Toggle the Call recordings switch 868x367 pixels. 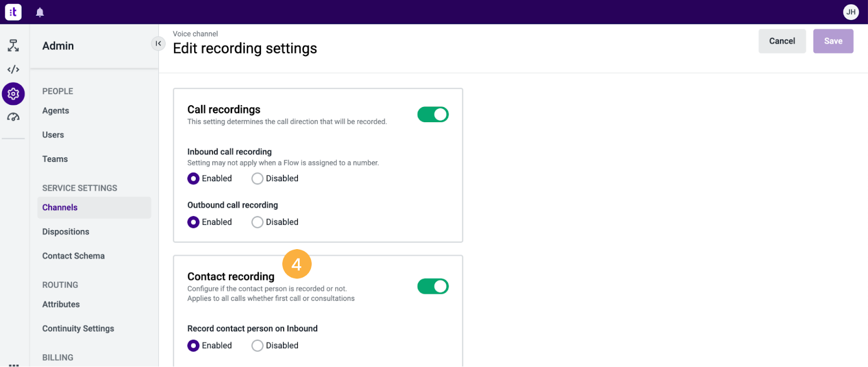pyautogui.click(x=433, y=115)
